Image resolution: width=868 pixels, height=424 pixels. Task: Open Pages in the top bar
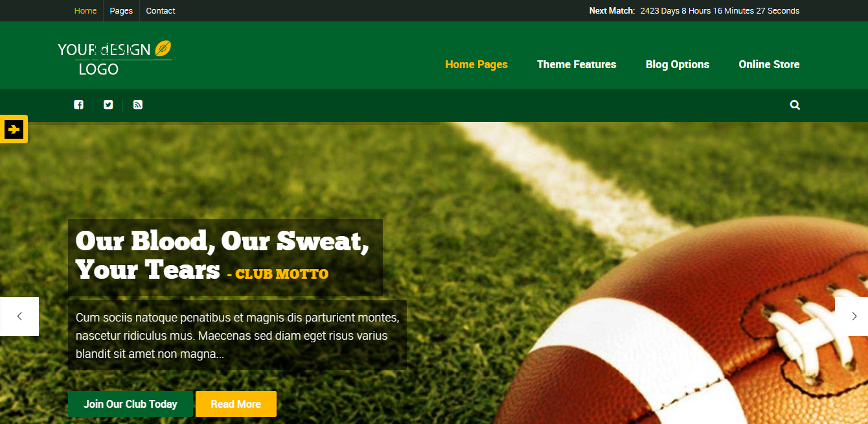coord(121,10)
